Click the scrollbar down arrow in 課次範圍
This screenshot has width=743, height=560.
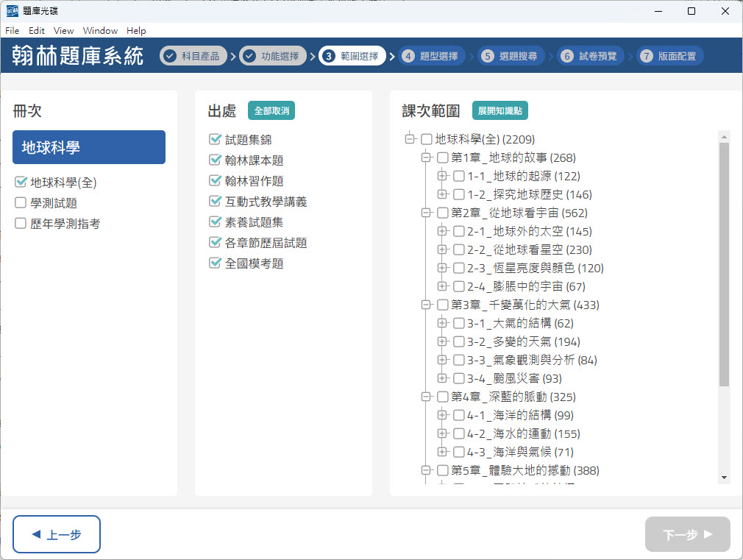(x=724, y=478)
